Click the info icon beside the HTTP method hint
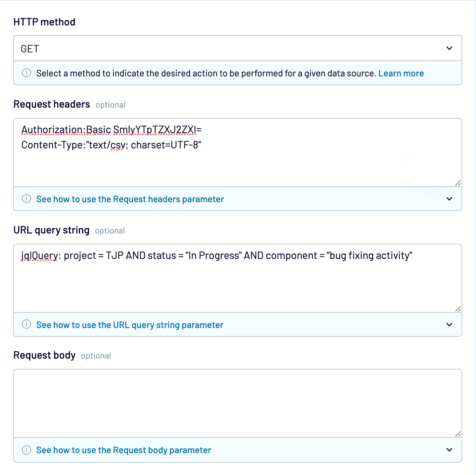 (27, 73)
